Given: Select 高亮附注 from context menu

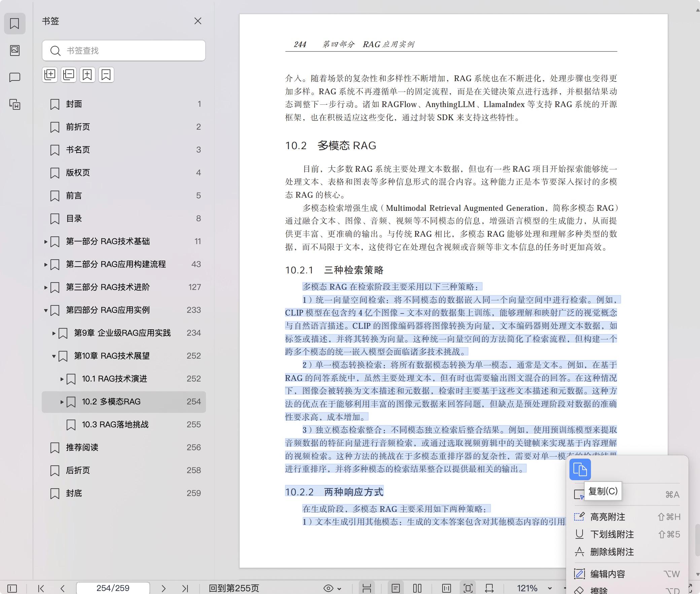Looking at the screenshot, I should (x=607, y=517).
